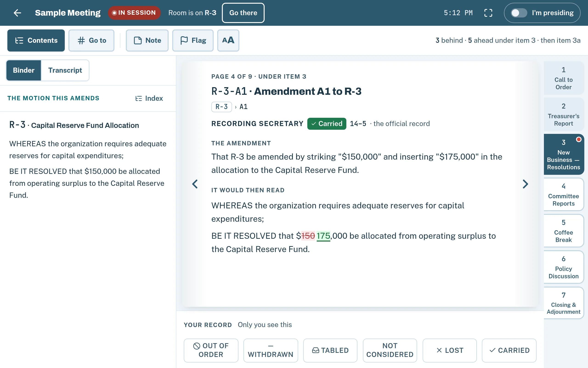588x368 pixels.
Task: Open the Index list
Action: (149, 98)
